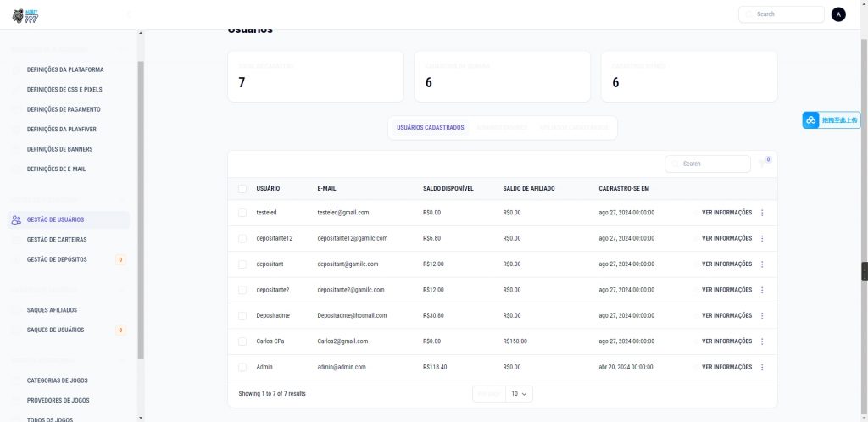The width and height of the screenshot is (868, 422).
Task: Switch to the Usuários Cadastrados tab
Action: (x=431, y=128)
